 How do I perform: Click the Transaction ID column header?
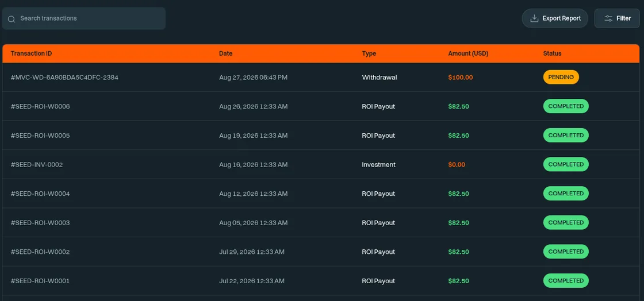tap(31, 53)
